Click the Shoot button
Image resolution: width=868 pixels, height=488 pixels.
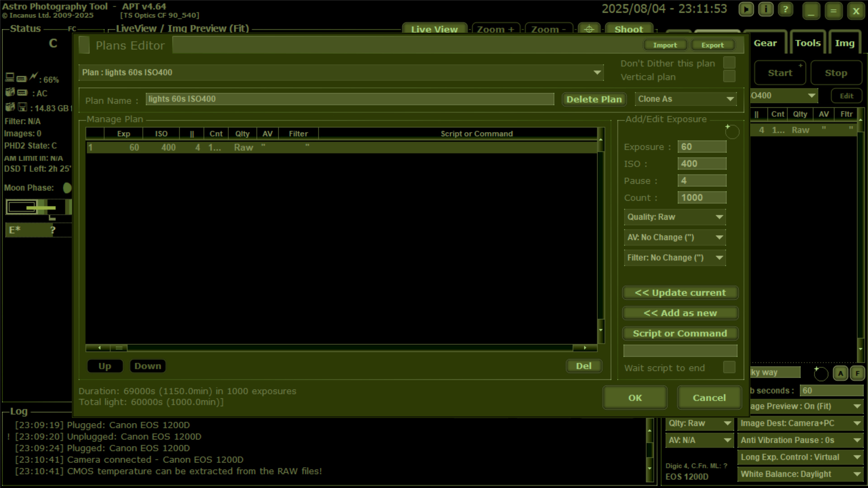click(629, 29)
